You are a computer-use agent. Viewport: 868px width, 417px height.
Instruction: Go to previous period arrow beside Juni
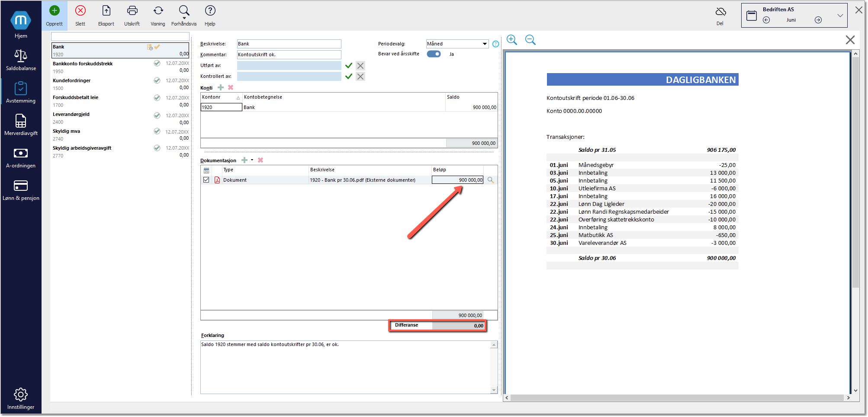(766, 20)
